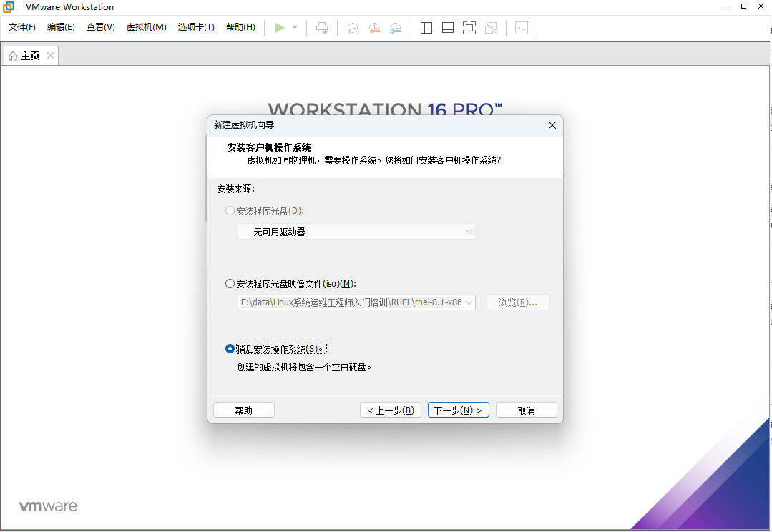Click the 安装来源: label
Image resolution: width=772 pixels, height=532 pixels.
pyautogui.click(x=236, y=189)
